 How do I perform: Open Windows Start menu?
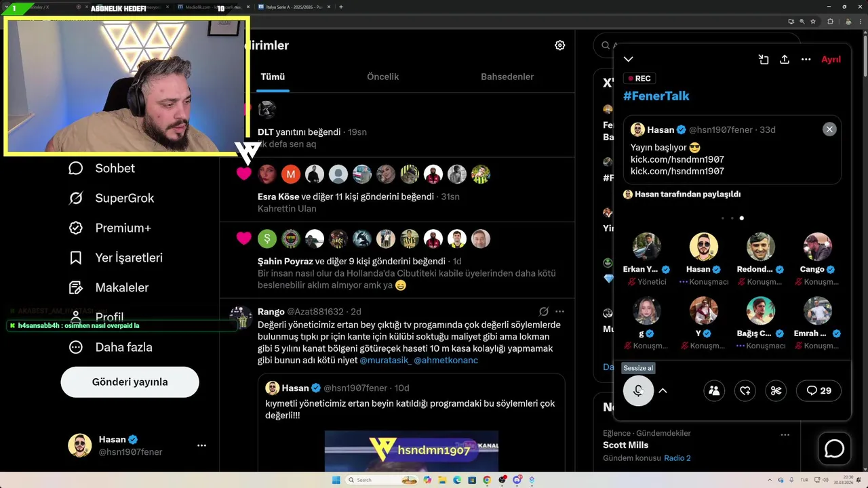click(x=336, y=480)
